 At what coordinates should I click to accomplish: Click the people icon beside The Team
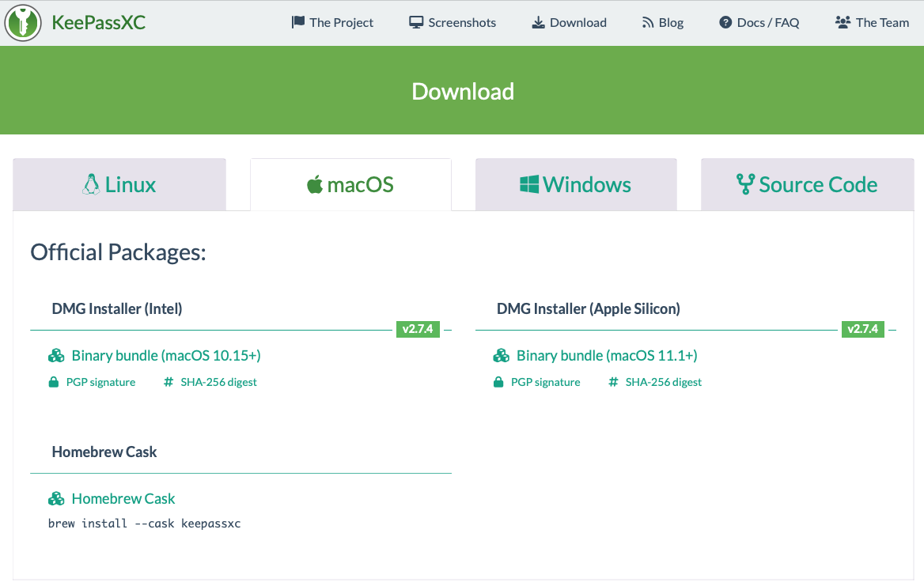pos(843,22)
